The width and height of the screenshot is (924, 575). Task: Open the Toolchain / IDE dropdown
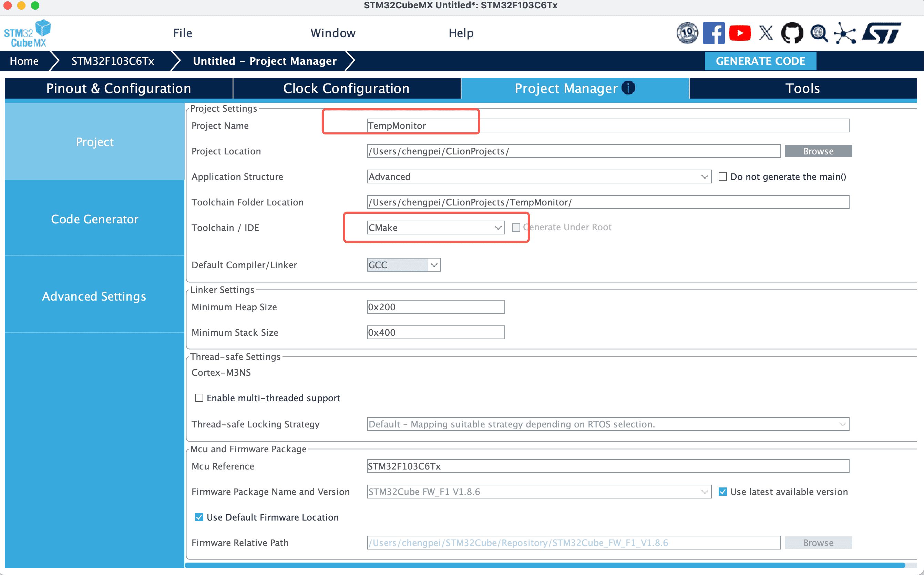coord(435,228)
